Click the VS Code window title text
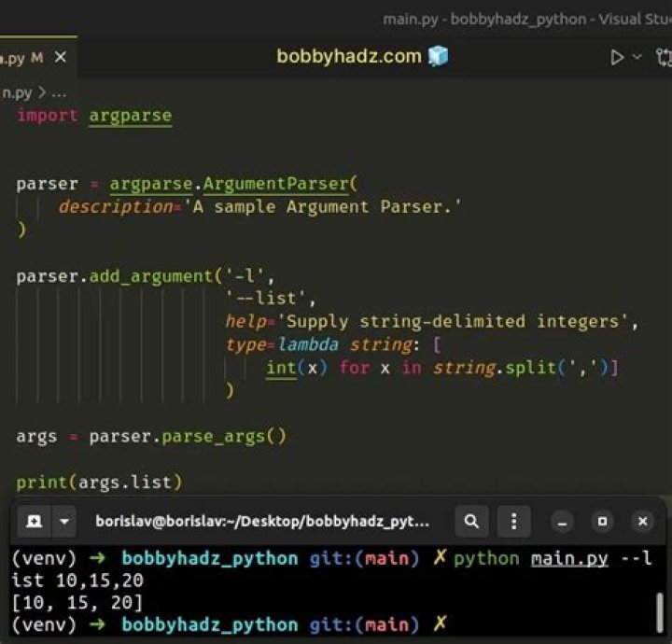The image size is (672, 644). click(527, 19)
